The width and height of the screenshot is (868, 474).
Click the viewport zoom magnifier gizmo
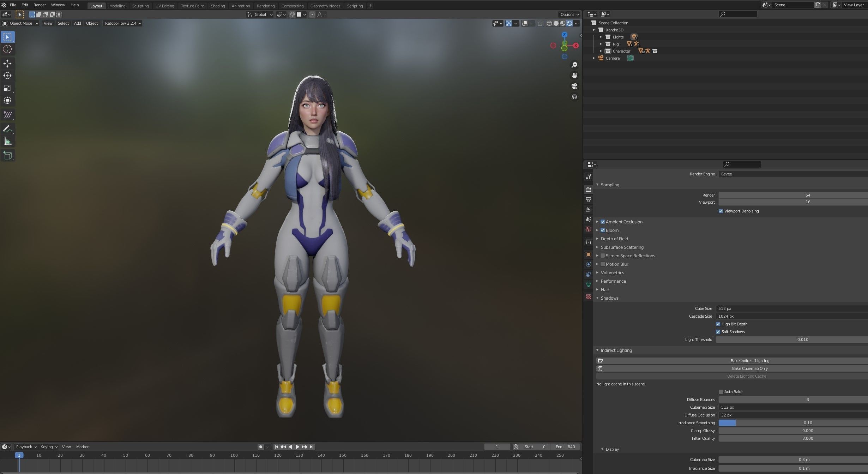[574, 65]
